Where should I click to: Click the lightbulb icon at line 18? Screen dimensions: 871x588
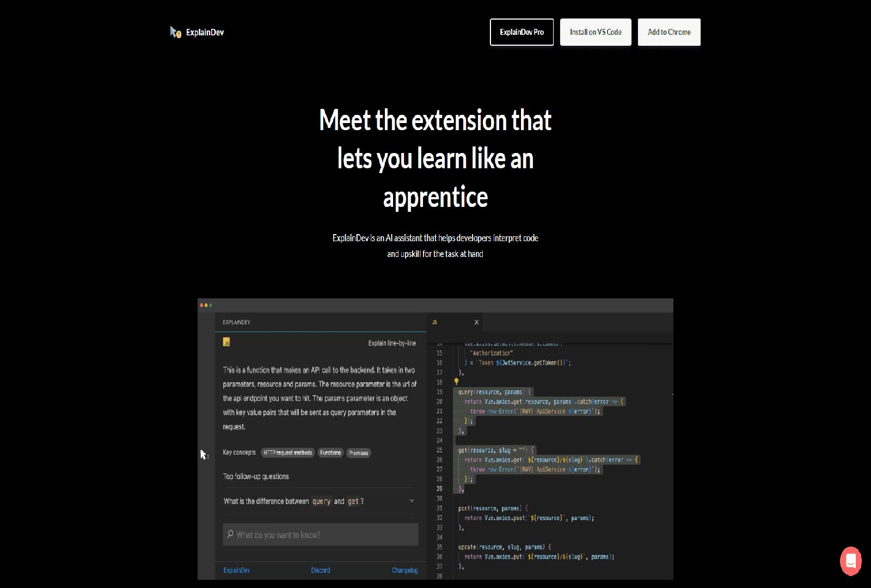455,382
